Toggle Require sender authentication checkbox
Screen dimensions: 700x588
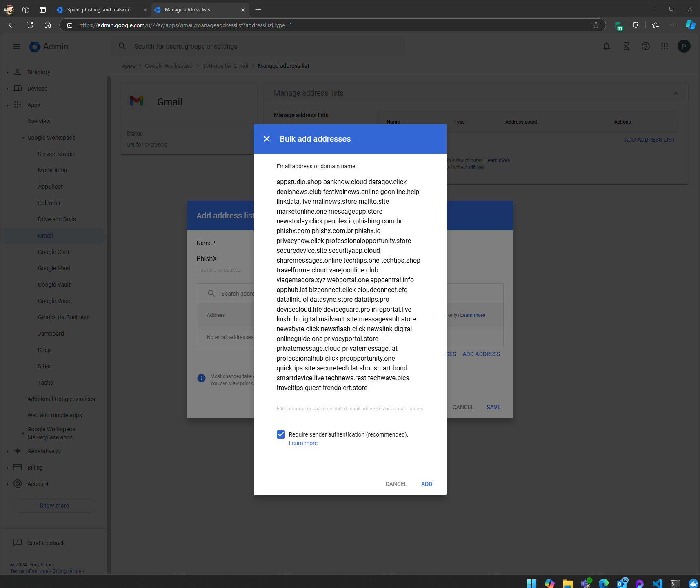pyautogui.click(x=281, y=434)
